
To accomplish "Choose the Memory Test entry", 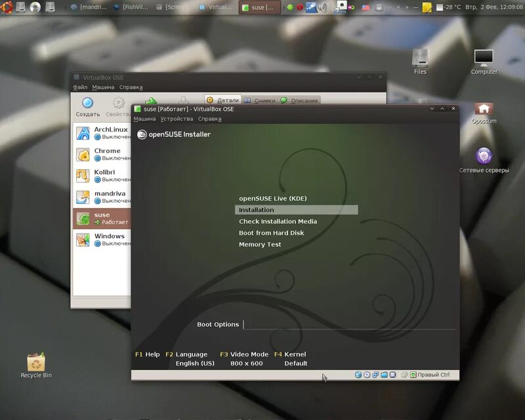I will pos(260,245).
